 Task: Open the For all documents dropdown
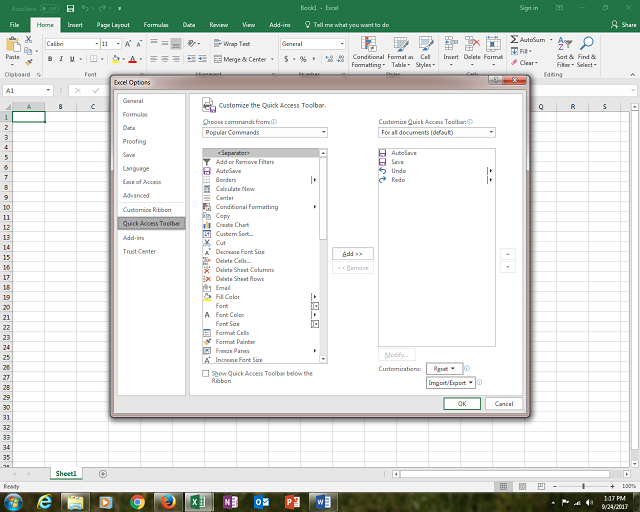pos(436,132)
